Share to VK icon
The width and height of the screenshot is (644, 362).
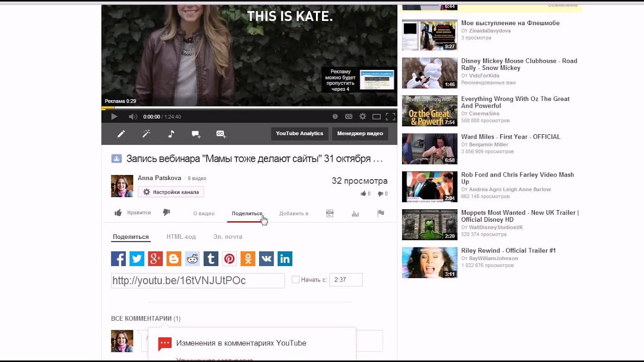[x=267, y=259]
